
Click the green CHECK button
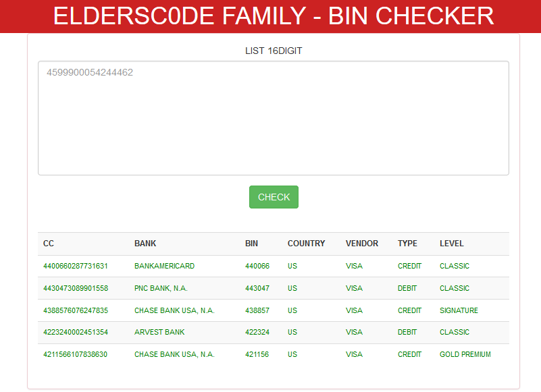point(274,197)
